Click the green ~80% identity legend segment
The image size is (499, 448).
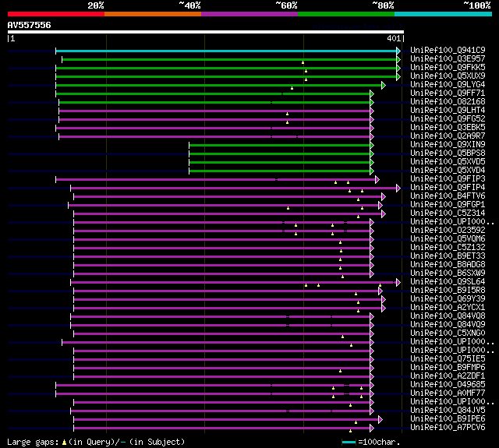pyautogui.click(x=346, y=14)
